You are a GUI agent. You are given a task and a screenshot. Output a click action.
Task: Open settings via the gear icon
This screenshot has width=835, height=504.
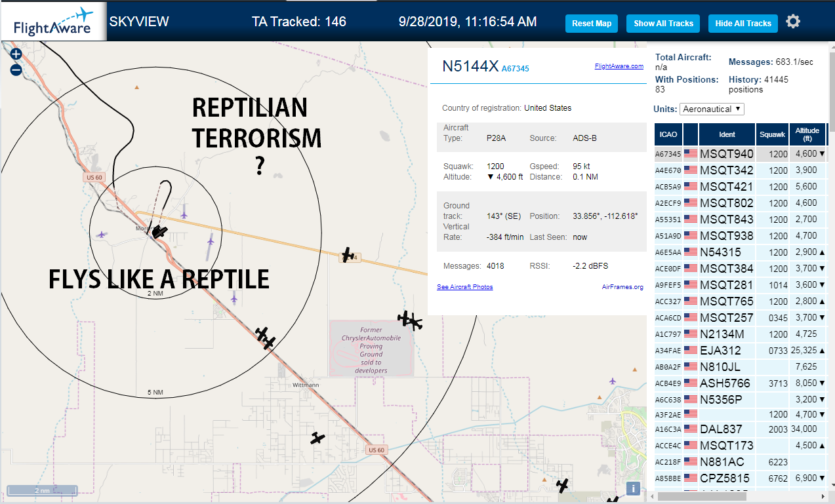coord(793,22)
